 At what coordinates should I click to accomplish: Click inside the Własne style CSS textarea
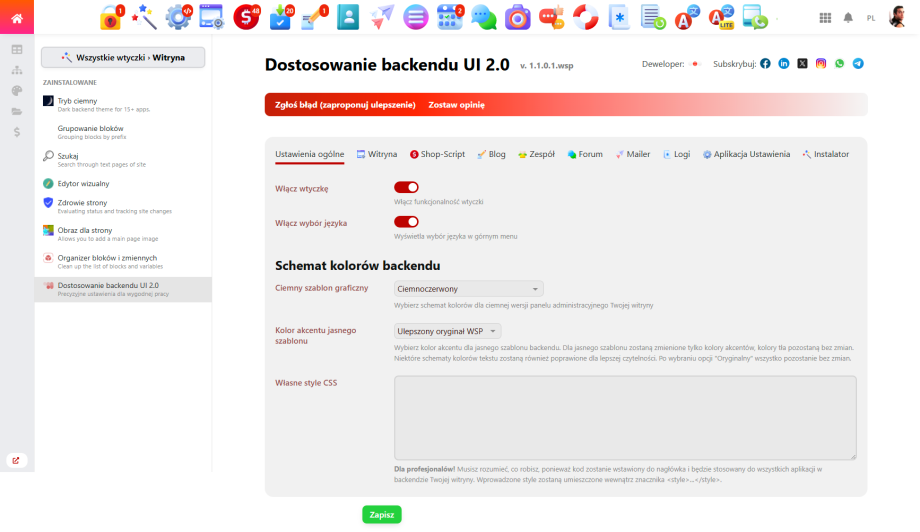click(625, 418)
